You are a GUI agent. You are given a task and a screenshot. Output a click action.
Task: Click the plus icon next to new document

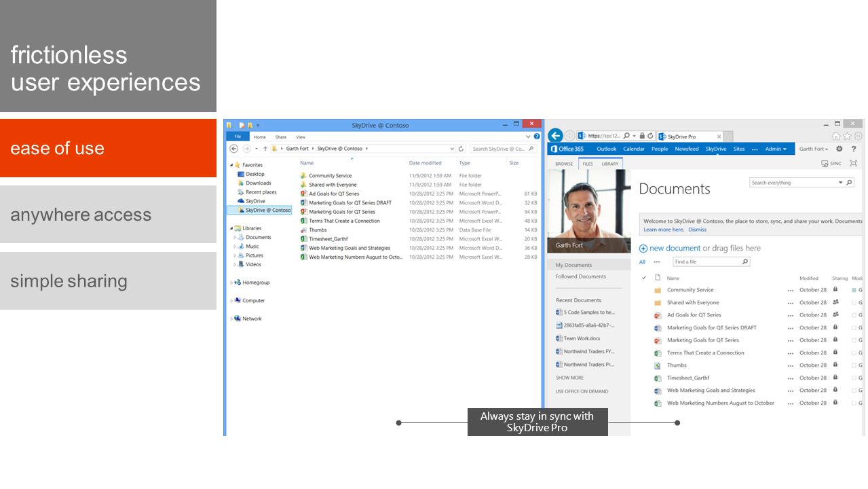point(643,249)
